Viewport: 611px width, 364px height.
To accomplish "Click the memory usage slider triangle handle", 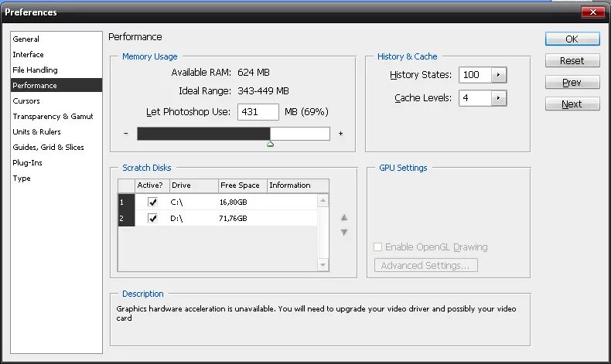I will [x=270, y=144].
